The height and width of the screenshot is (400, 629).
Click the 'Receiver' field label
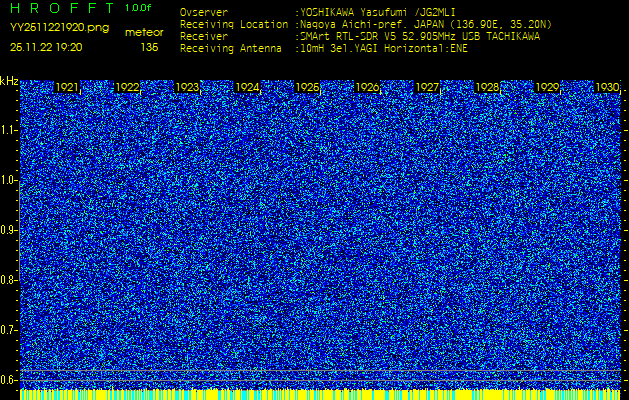(x=204, y=37)
